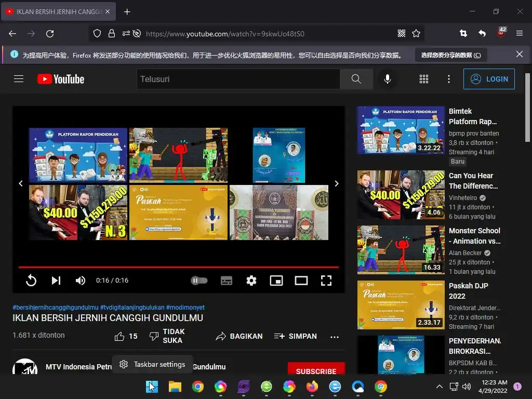Click the TIDAK SUKA dislike button
This screenshot has width=532, height=399.
(168, 336)
